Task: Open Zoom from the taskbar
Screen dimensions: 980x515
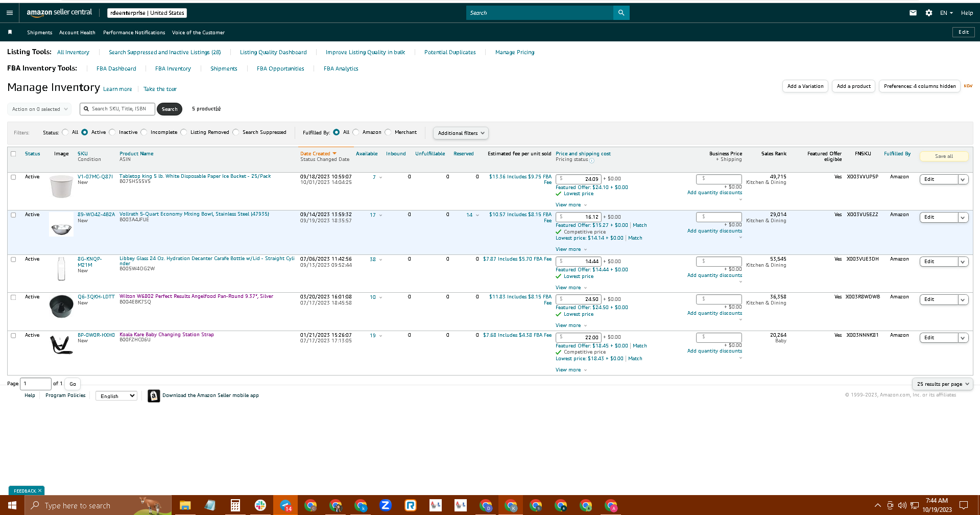Action: [386, 505]
